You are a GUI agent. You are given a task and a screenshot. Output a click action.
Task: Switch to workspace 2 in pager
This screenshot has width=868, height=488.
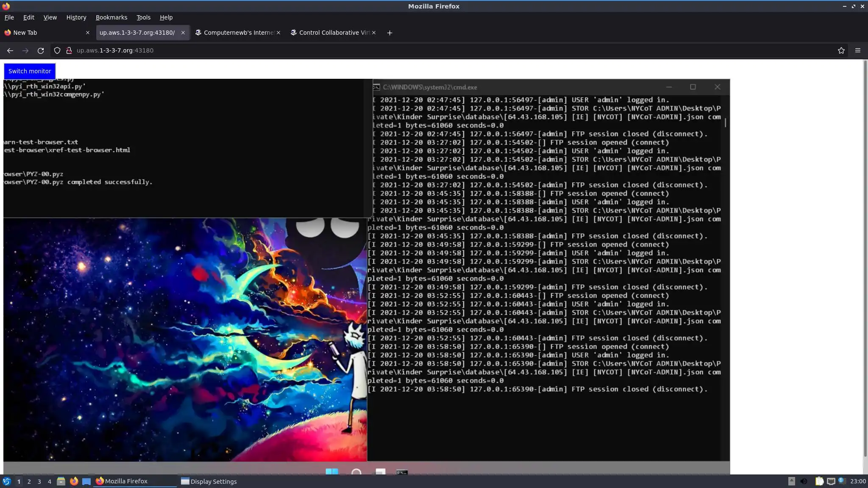[x=29, y=482]
